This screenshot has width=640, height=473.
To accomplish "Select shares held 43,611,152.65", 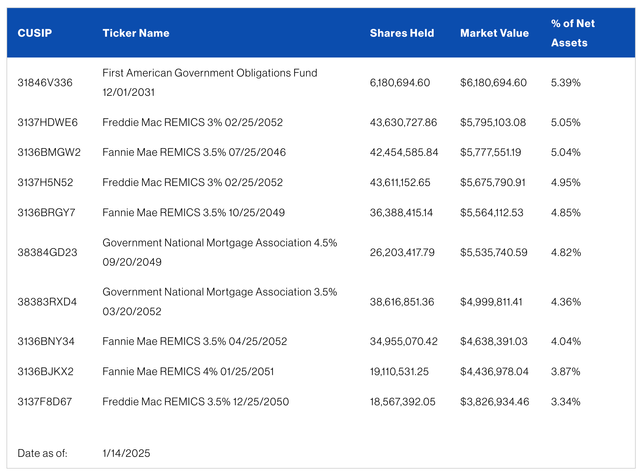I will tap(400, 182).
